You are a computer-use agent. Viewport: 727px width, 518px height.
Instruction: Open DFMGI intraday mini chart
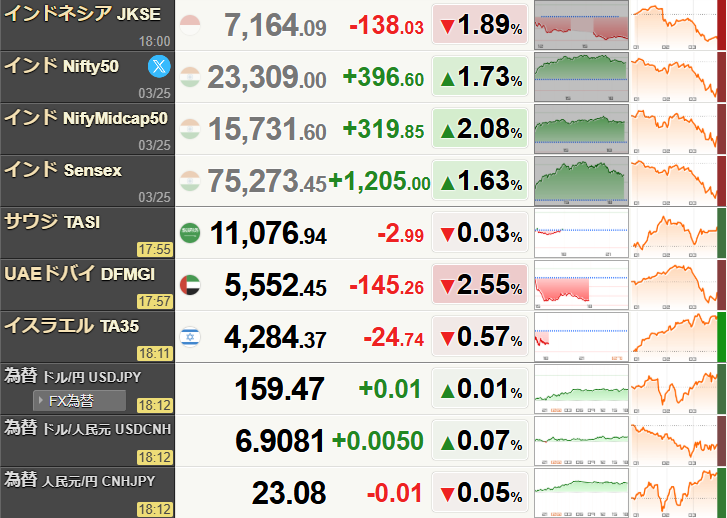point(581,285)
